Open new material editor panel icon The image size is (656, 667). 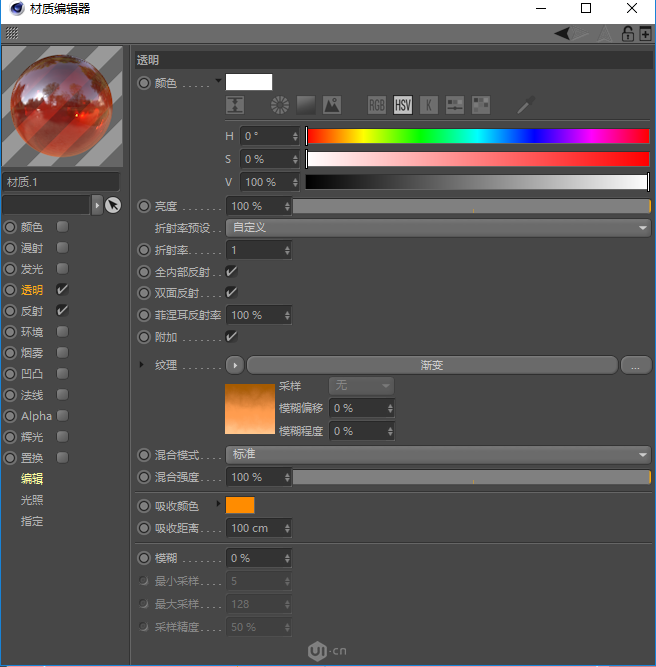coord(645,33)
